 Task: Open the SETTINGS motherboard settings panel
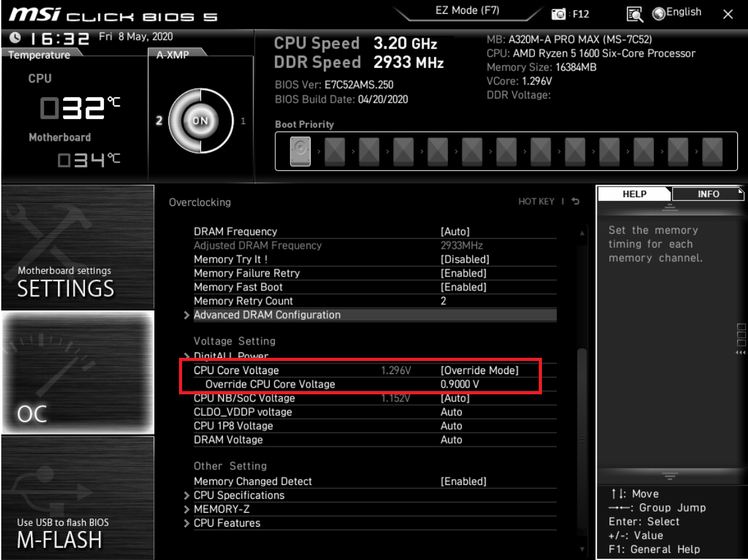point(78,247)
